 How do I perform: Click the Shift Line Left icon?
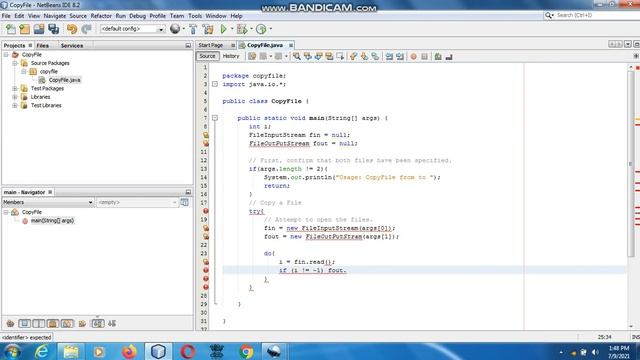click(389, 56)
